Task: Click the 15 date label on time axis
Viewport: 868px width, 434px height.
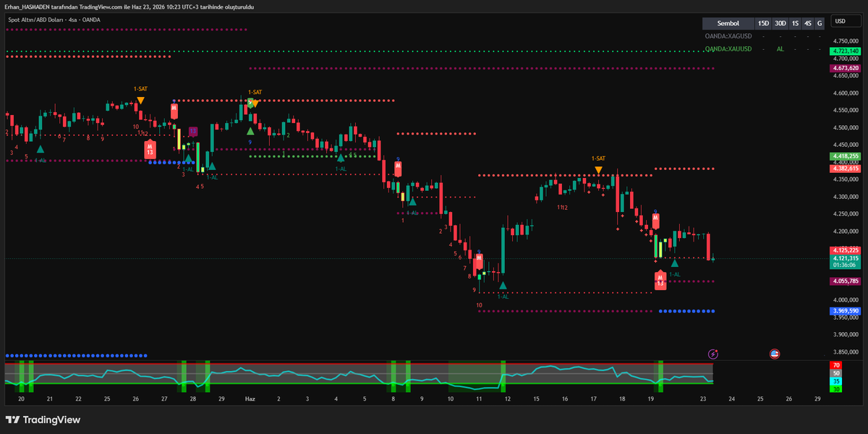Action: (x=537, y=399)
